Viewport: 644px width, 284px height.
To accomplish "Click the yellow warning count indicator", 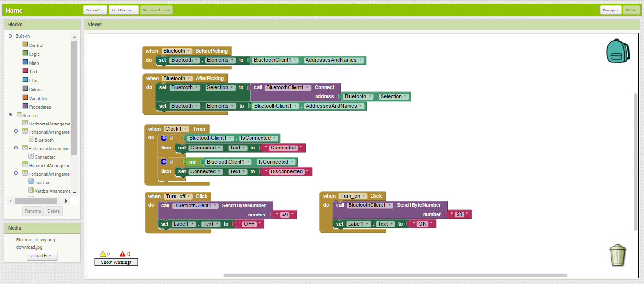I will (x=104, y=254).
